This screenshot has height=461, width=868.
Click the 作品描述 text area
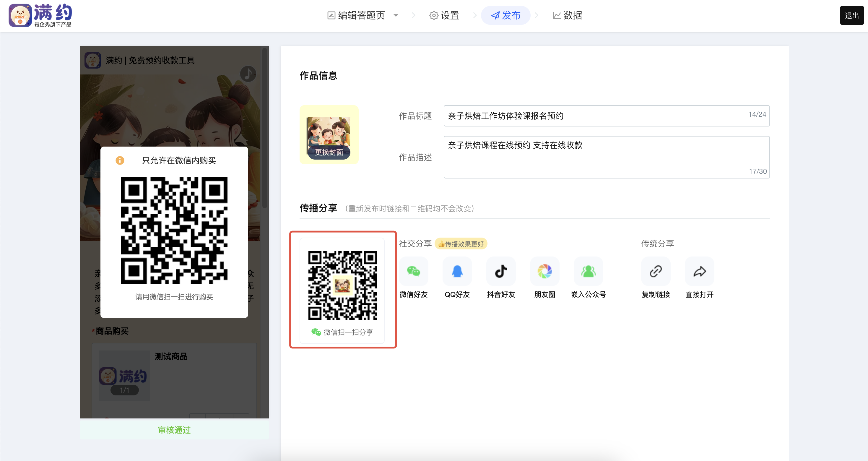coord(607,157)
